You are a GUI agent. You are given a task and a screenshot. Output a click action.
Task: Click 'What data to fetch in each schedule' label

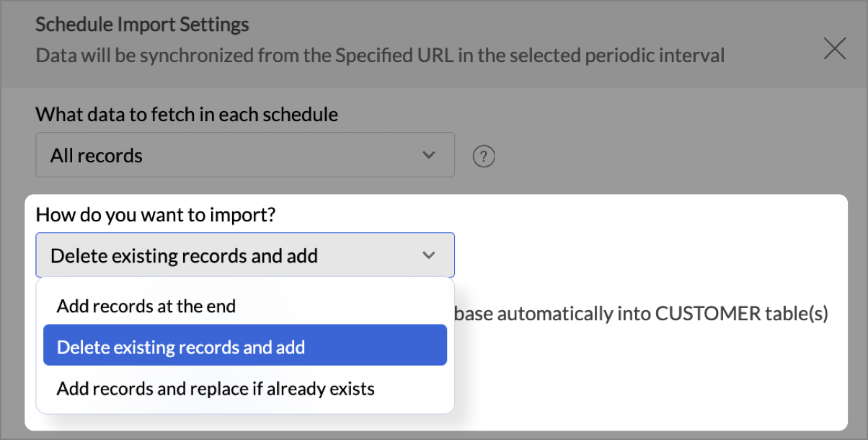click(187, 114)
